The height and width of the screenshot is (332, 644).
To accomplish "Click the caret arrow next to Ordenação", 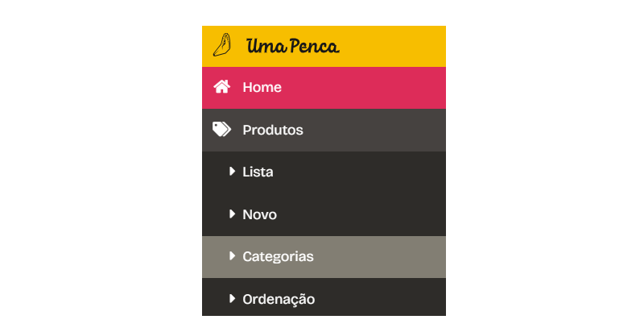I will [x=232, y=299].
